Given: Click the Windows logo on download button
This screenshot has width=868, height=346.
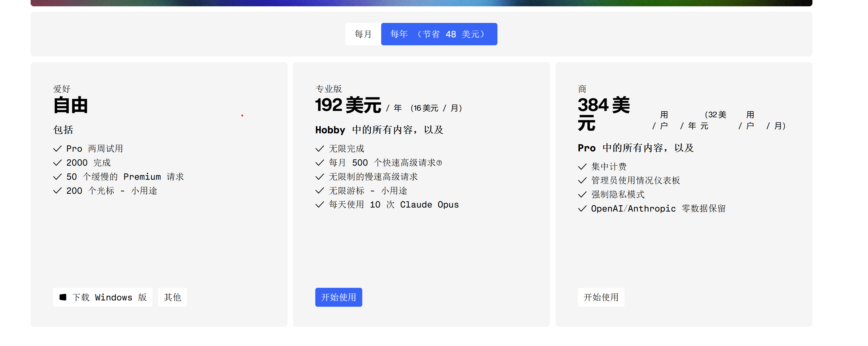Looking at the screenshot, I should coord(63,297).
